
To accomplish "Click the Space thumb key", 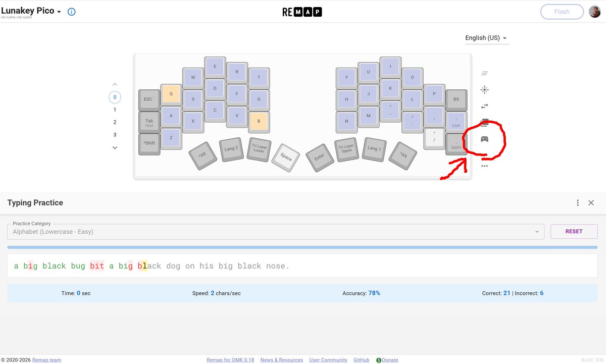I will point(286,158).
